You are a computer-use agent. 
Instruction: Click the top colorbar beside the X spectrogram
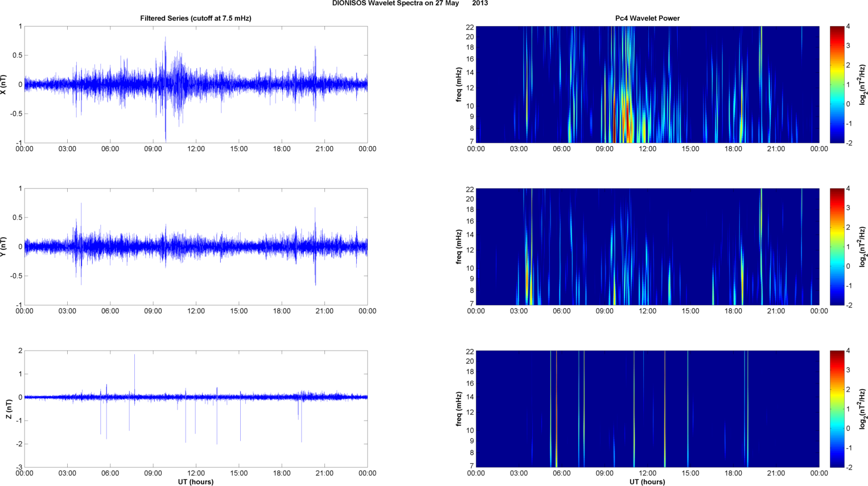pyautogui.click(x=837, y=84)
